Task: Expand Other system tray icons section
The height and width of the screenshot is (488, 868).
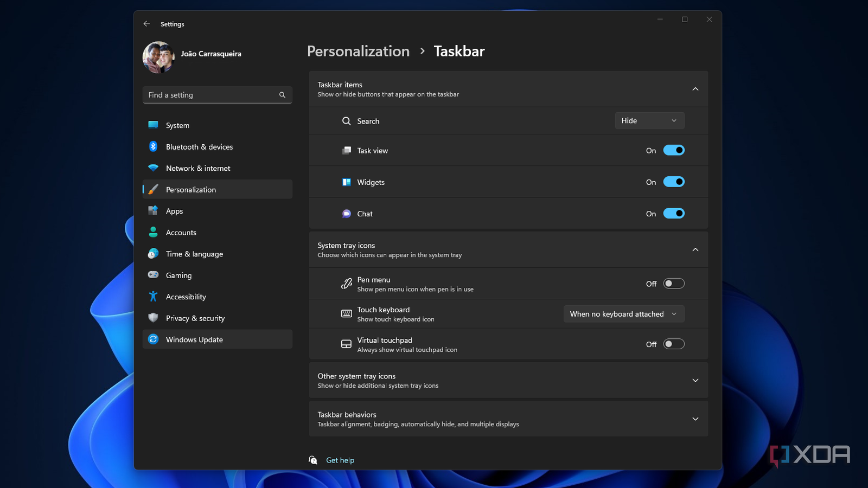Action: click(x=695, y=380)
